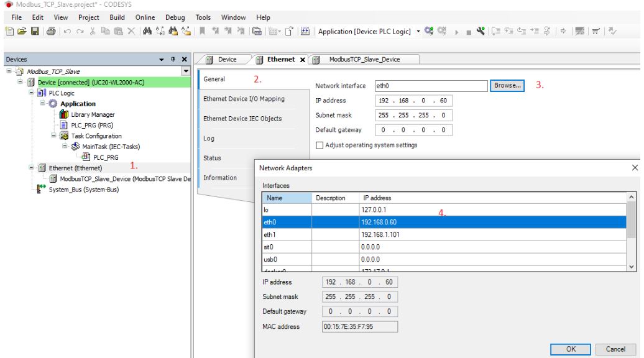Viewport: 644px width, 358px height.
Task: Select Device [connected] node in tree
Action: 91,83
